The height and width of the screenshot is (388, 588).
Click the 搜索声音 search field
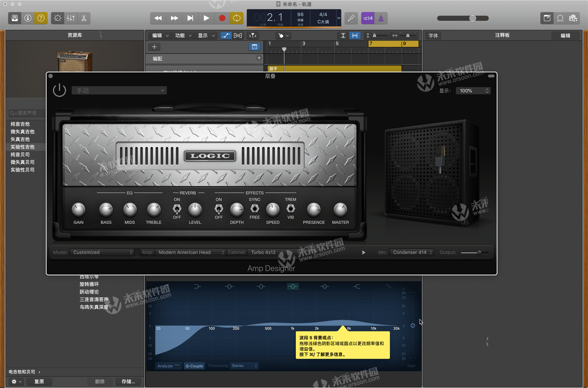tap(27, 113)
